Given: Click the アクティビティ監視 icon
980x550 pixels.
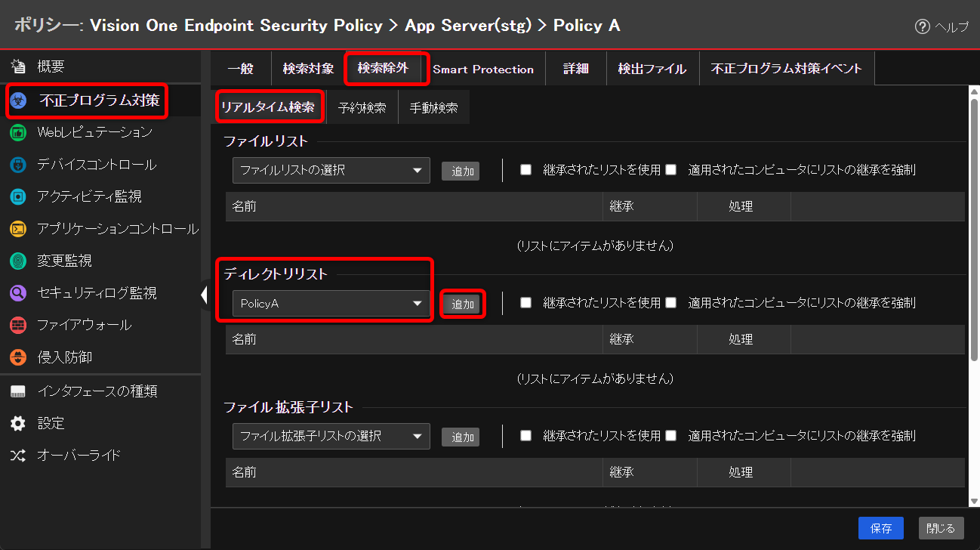Looking at the screenshot, I should coord(18,196).
